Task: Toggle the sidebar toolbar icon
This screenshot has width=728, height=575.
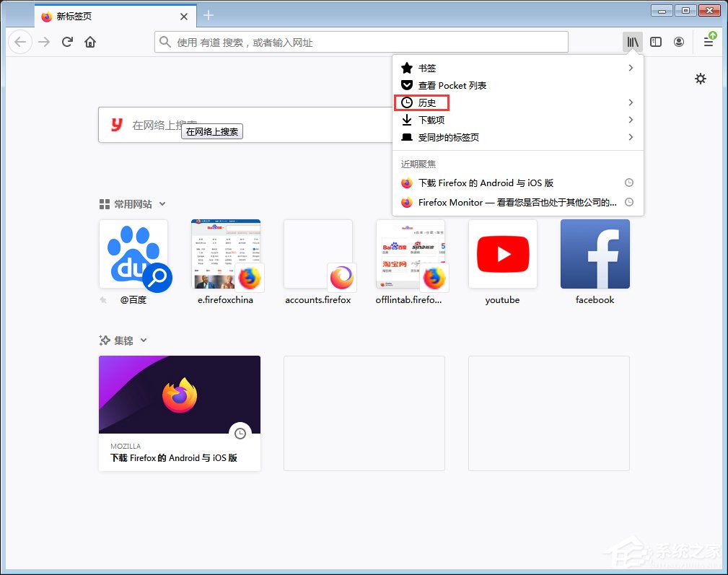Action: [x=656, y=43]
